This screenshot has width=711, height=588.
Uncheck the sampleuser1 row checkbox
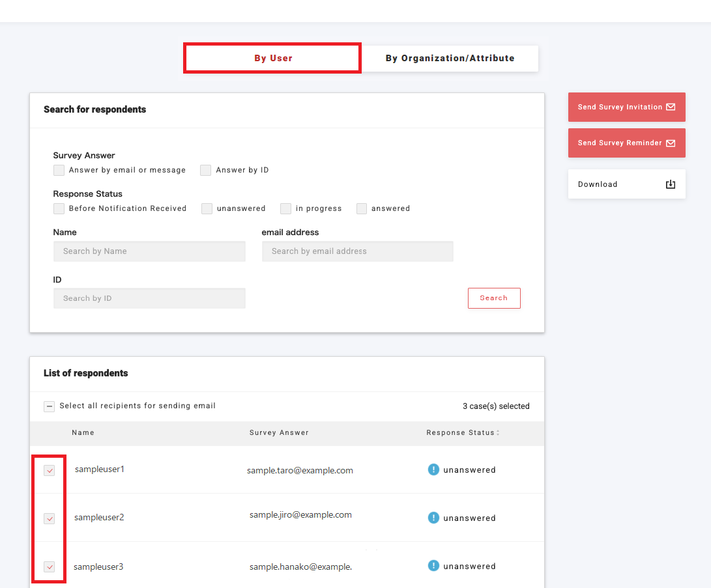pyautogui.click(x=50, y=471)
